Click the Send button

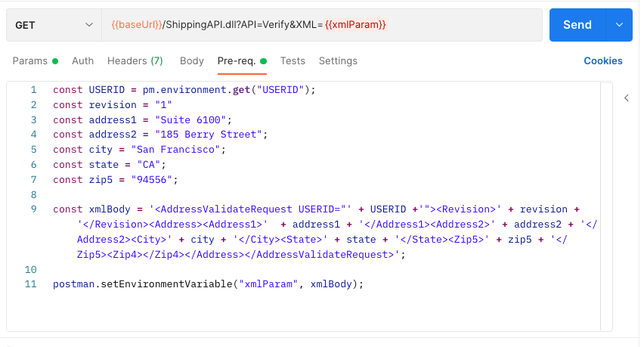577,25
